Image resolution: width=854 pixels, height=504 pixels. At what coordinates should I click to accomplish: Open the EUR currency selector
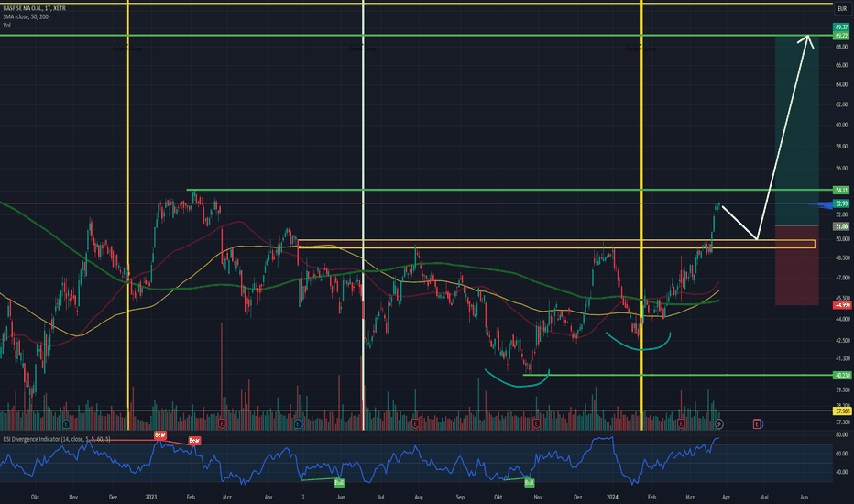pos(842,9)
